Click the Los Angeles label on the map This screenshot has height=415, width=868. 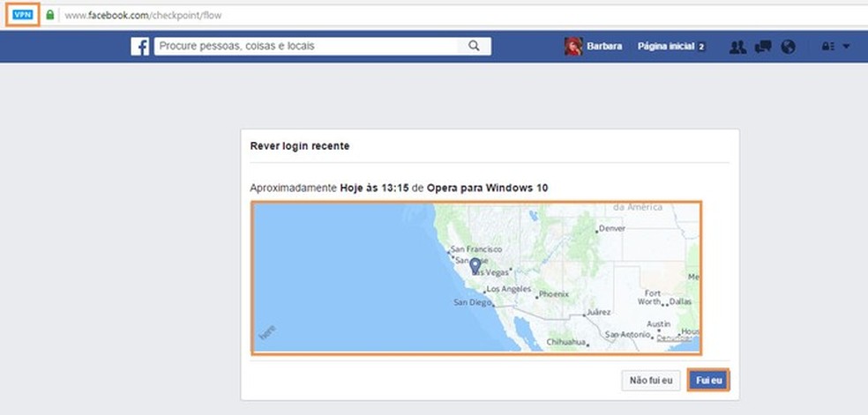pos(509,289)
